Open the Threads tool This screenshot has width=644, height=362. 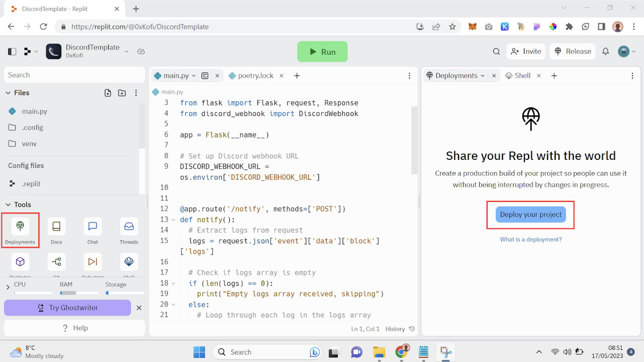pyautogui.click(x=129, y=226)
